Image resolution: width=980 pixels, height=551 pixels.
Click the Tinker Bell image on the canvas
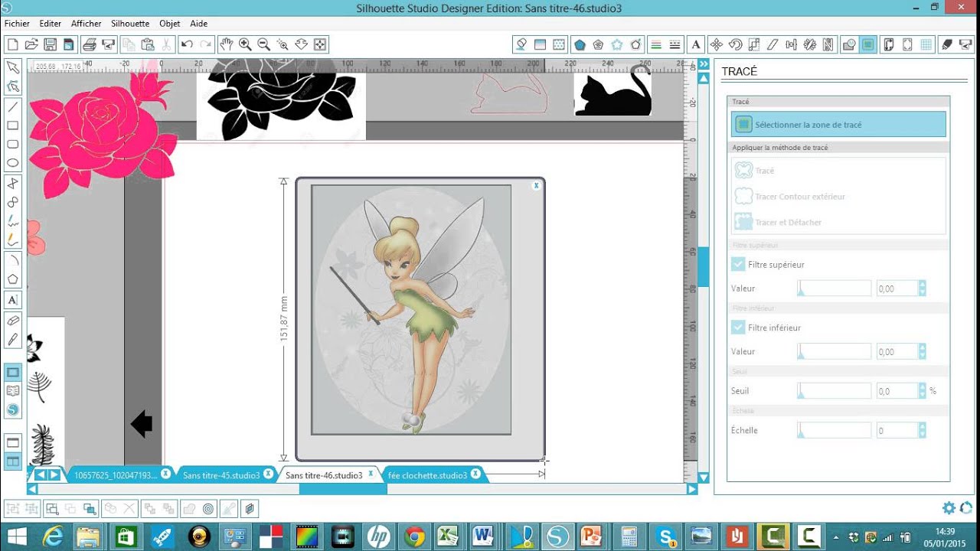pos(411,310)
